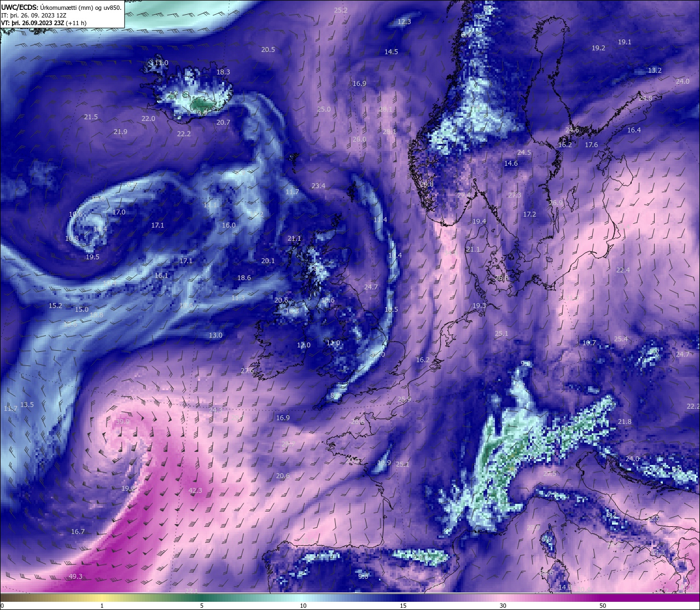The height and width of the screenshot is (610, 700).
Task: Click the 16.7 value on the map
Action: click(x=78, y=532)
